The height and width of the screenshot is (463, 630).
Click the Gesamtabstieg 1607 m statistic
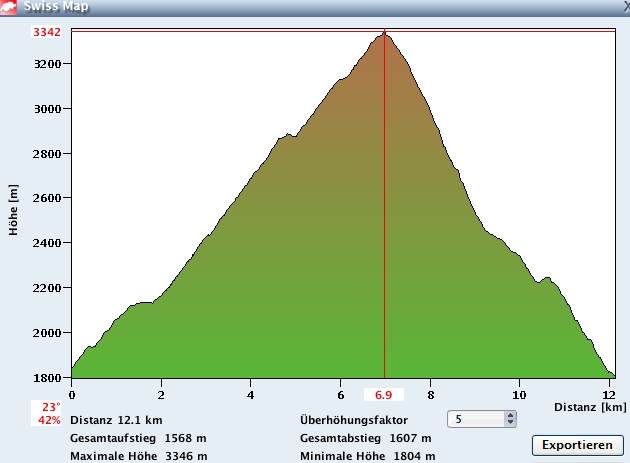[365, 438]
